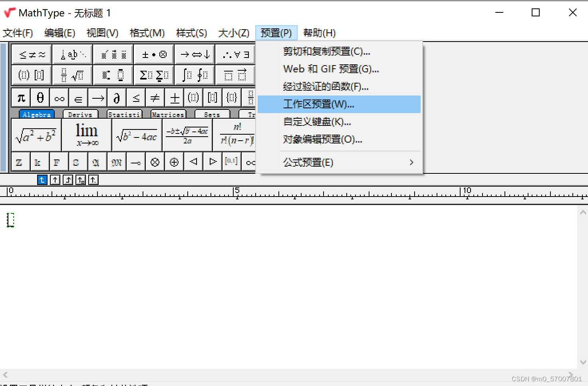Insert the circled plus symbol
The width and height of the screenshot is (588, 386).
[x=174, y=162]
